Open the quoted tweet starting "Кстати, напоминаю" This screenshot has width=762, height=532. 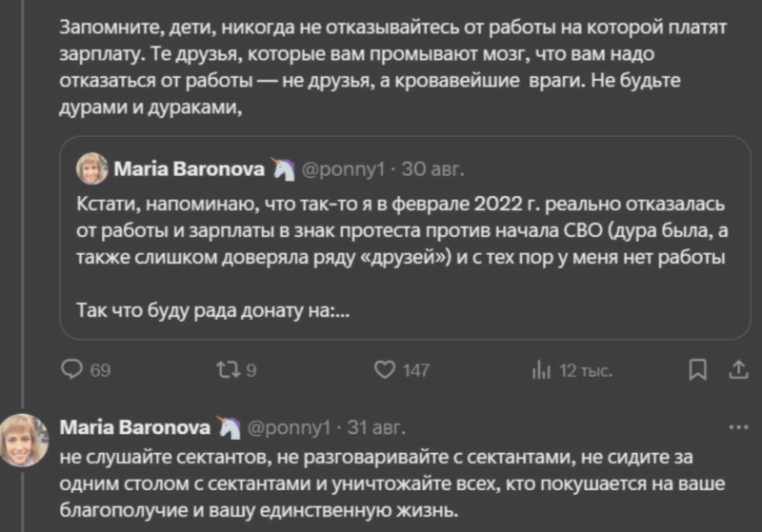[400, 229]
